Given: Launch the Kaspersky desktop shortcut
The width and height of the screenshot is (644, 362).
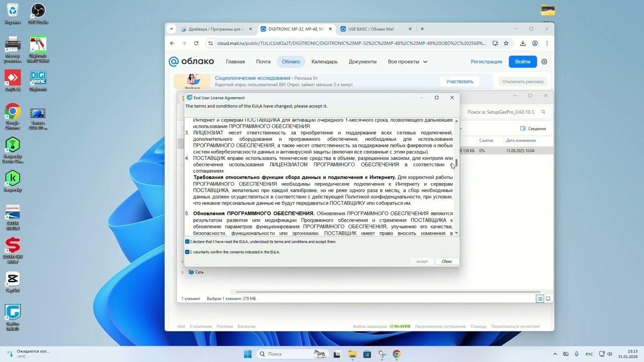Looking at the screenshot, I should pos(13,181).
